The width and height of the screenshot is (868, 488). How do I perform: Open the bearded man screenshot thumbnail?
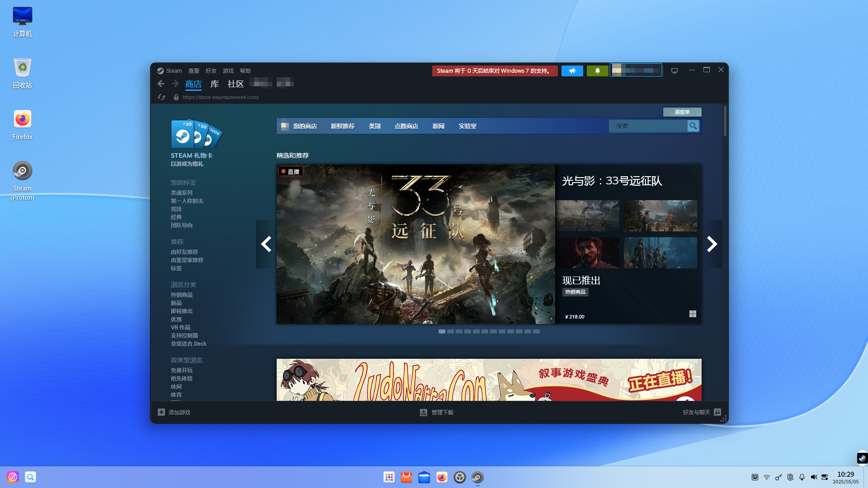[588, 253]
